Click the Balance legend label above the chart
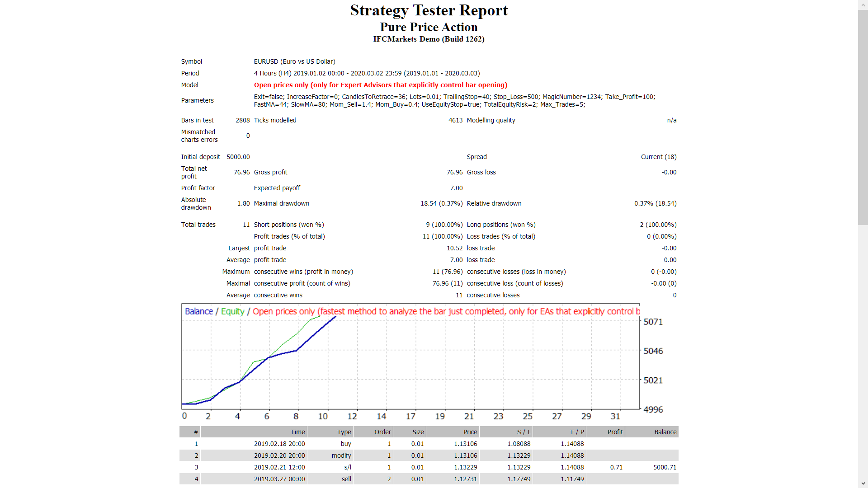868x488 pixels. click(x=198, y=311)
